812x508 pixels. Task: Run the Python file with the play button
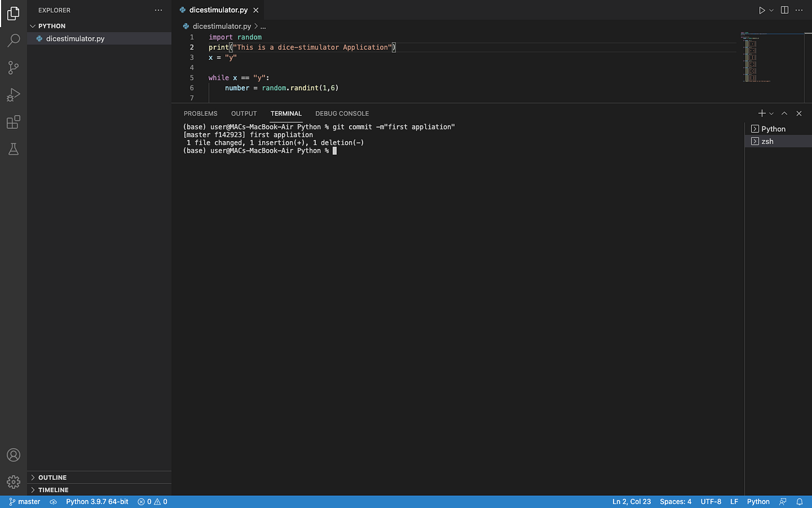click(x=761, y=10)
